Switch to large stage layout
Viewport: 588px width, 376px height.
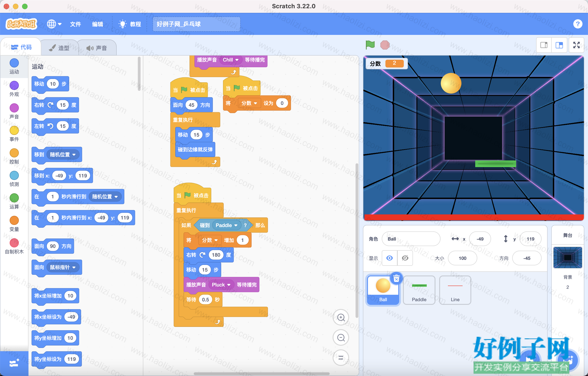559,45
